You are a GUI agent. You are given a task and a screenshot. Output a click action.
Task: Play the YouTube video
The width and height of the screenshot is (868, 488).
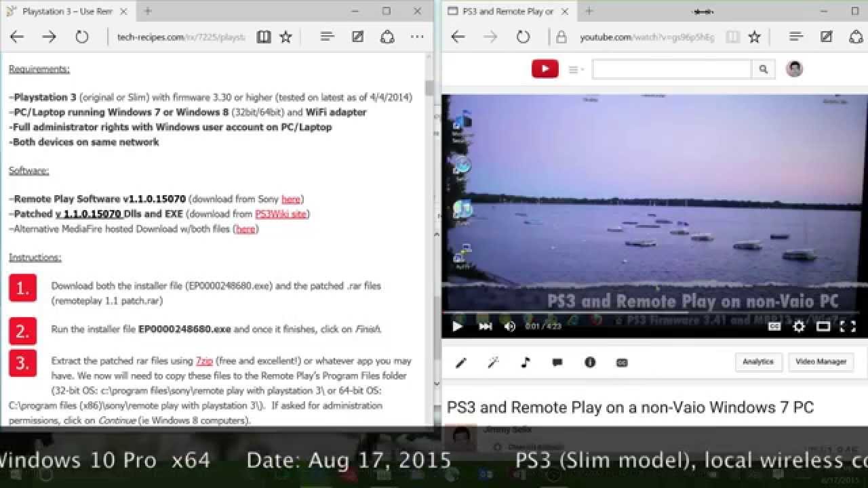coord(457,326)
